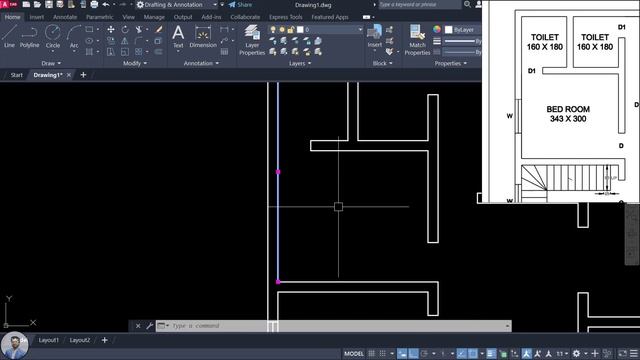Click the Dimension tool
The image size is (640, 360).
tap(203, 37)
